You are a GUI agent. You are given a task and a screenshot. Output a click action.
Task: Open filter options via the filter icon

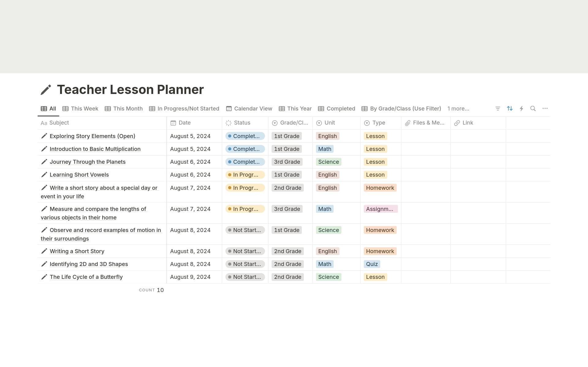point(497,108)
